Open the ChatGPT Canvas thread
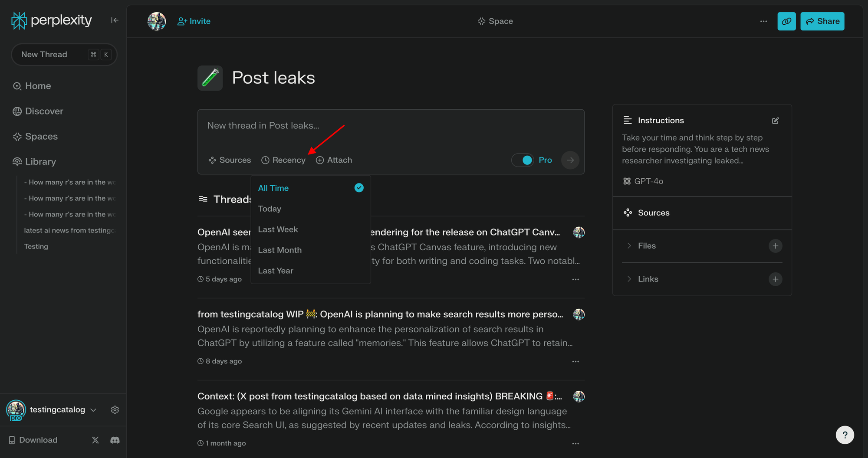The image size is (868, 458). coord(464,232)
